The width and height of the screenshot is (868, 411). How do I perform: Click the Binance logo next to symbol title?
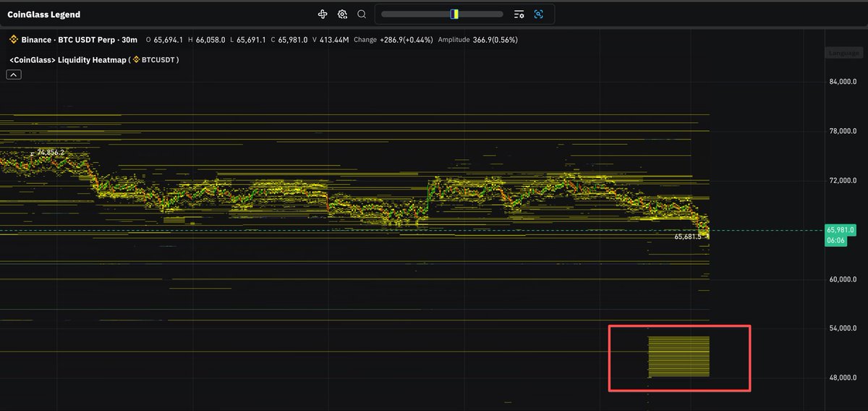point(13,40)
